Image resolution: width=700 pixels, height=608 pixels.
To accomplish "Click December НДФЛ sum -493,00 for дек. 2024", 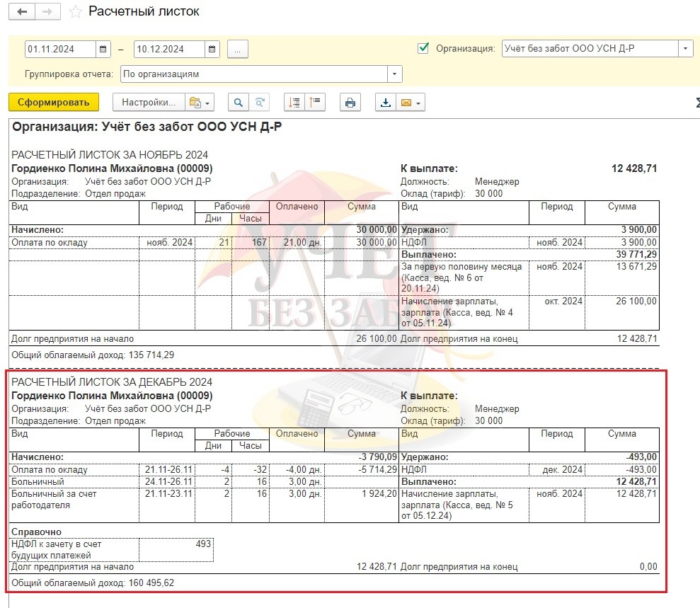I will coord(641,469).
